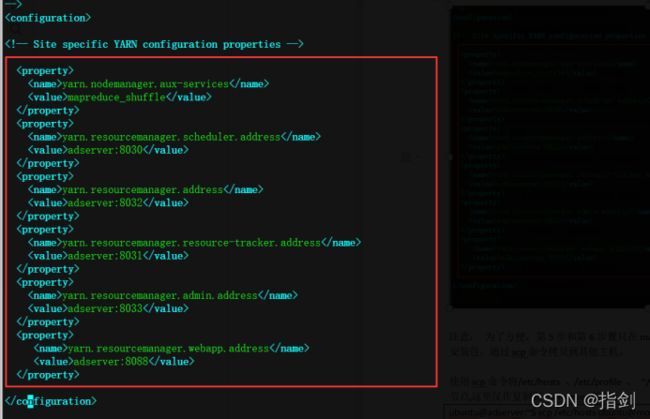Viewport: 650px width, 419px height.
Task: Click the opening configuration tag at top
Action: click(48, 18)
